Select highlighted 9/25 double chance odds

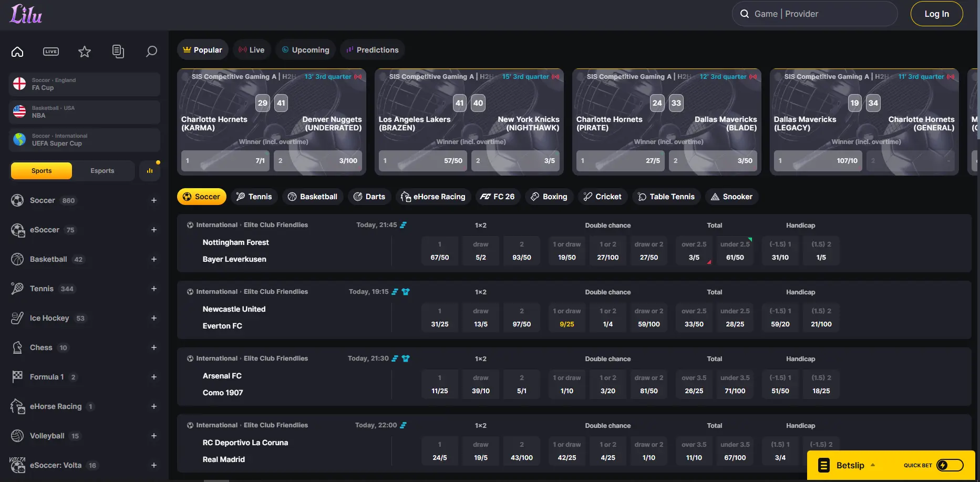pos(567,317)
